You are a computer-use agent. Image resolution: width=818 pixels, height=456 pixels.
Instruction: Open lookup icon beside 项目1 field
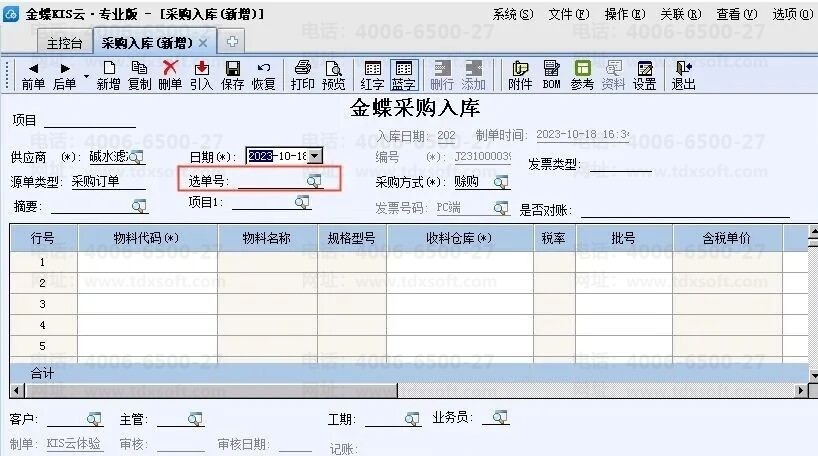tap(302, 202)
